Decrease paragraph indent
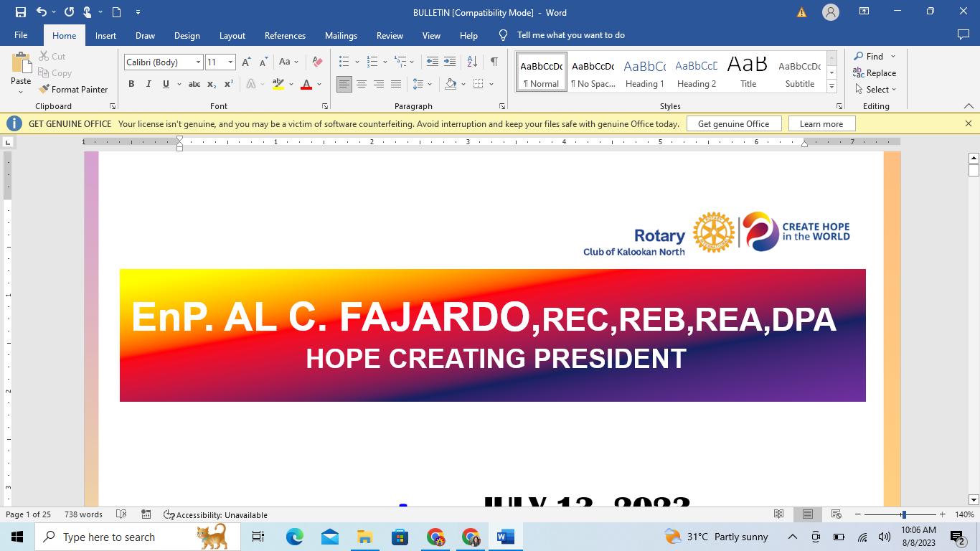Viewport: 980px width, 551px height. pos(432,62)
